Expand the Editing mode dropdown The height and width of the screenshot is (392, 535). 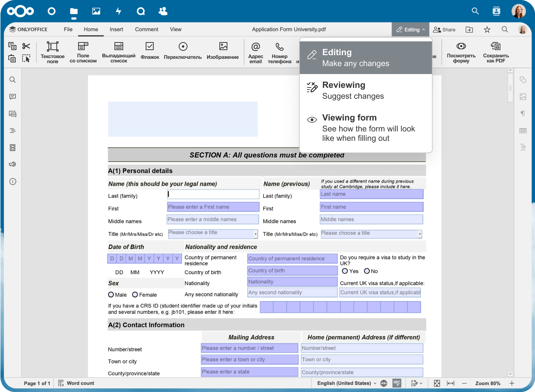(410, 30)
